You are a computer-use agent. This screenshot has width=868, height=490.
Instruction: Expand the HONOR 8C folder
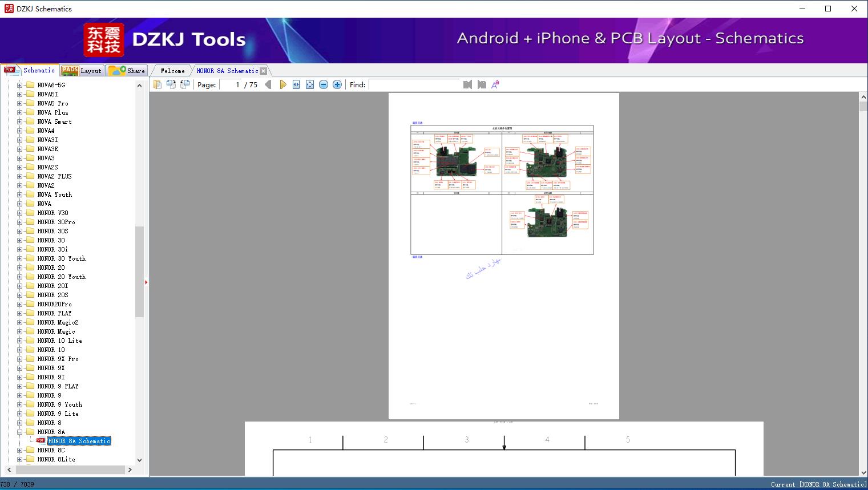pyautogui.click(x=19, y=450)
